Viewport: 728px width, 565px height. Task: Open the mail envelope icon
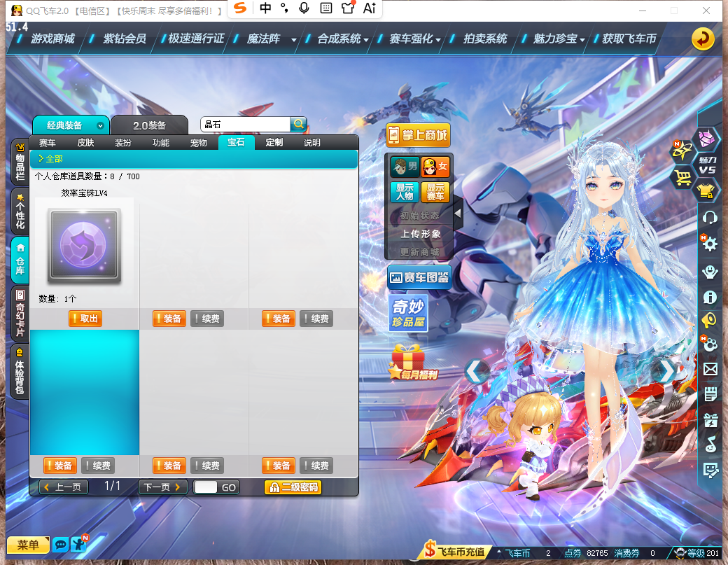coord(710,369)
